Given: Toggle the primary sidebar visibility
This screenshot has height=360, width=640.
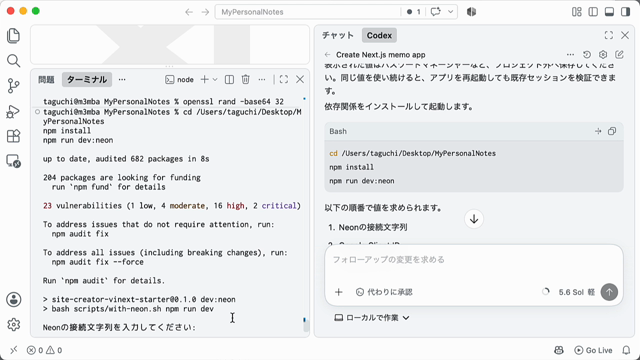Looking at the screenshot, I should (x=593, y=12).
